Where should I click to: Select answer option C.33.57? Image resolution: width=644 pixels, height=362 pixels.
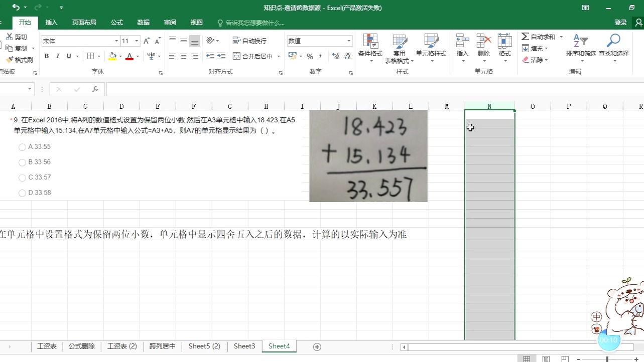pos(22,177)
